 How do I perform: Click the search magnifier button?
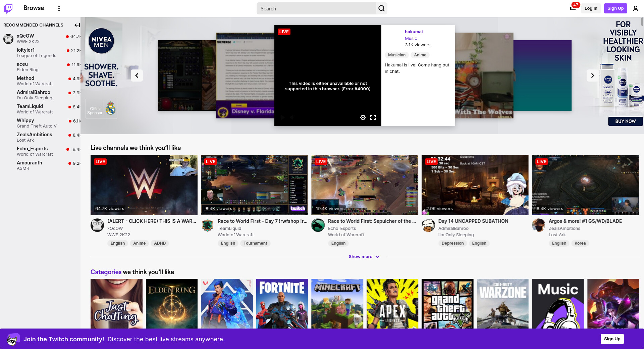[381, 8]
